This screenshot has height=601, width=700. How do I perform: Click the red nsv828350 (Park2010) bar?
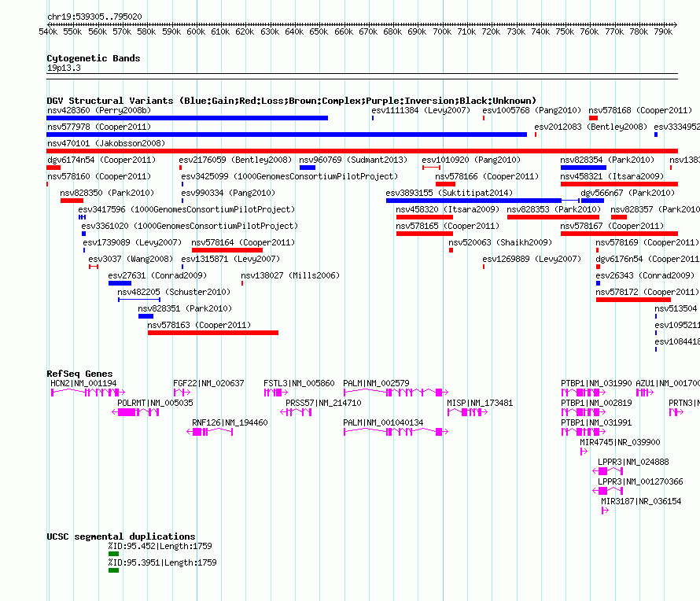tap(72, 201)
